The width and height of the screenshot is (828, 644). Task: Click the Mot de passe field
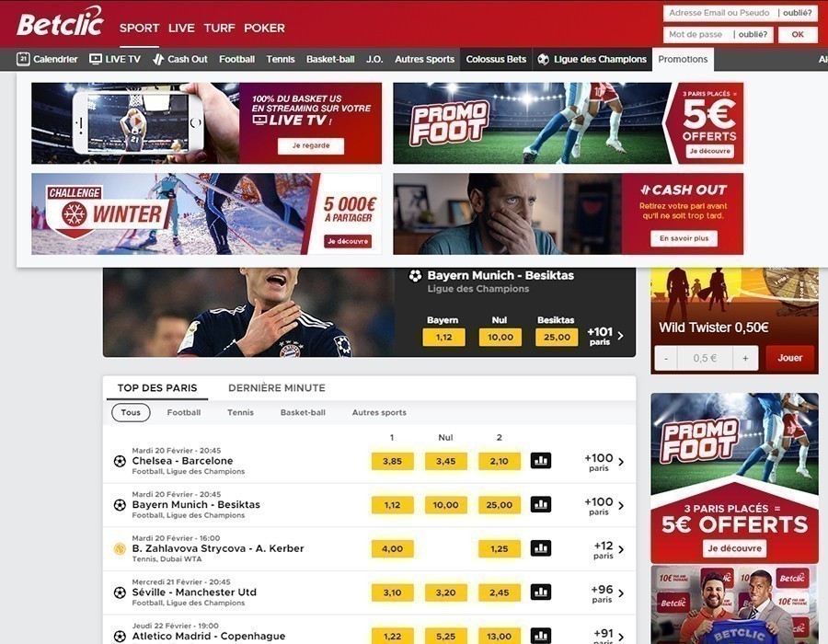696,34
